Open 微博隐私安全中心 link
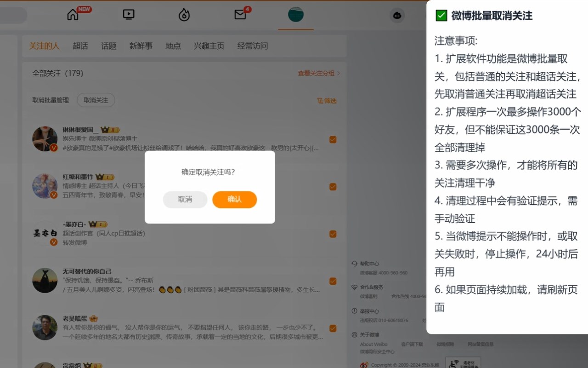Image resolution: width=588 pixels, height=368 pixels. [377, 352]
